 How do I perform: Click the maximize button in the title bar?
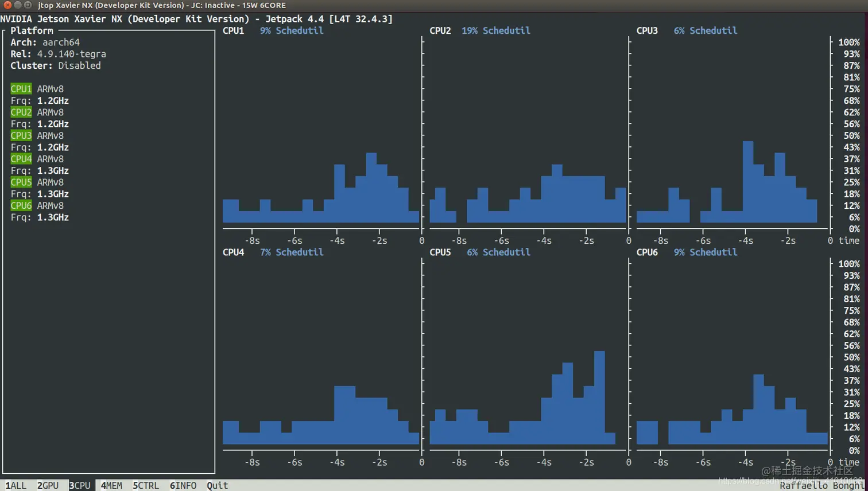pyautogui.click(x=28, y=5)
